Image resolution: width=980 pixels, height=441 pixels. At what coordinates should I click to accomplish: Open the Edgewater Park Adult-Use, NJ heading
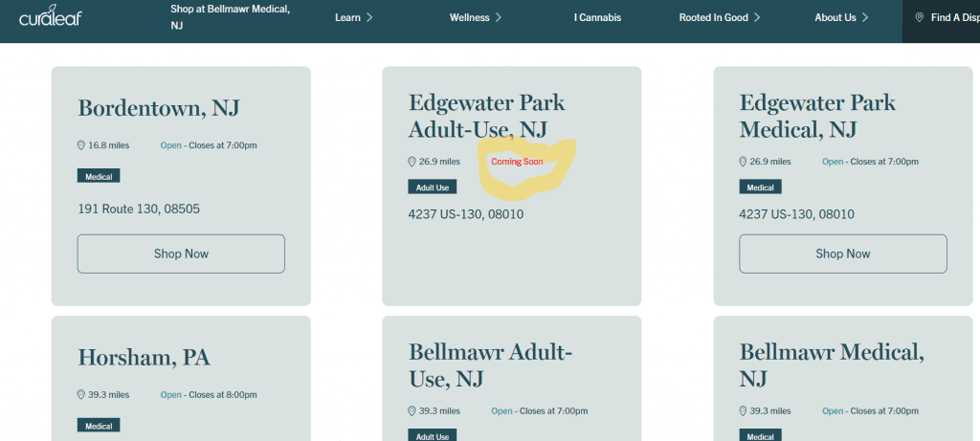(x=486, y=116)
